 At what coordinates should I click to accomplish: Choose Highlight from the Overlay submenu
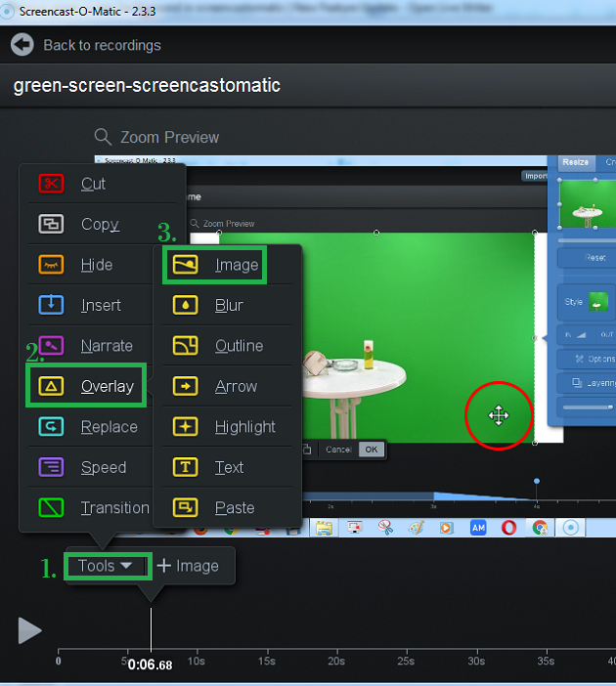click(228, 427)
